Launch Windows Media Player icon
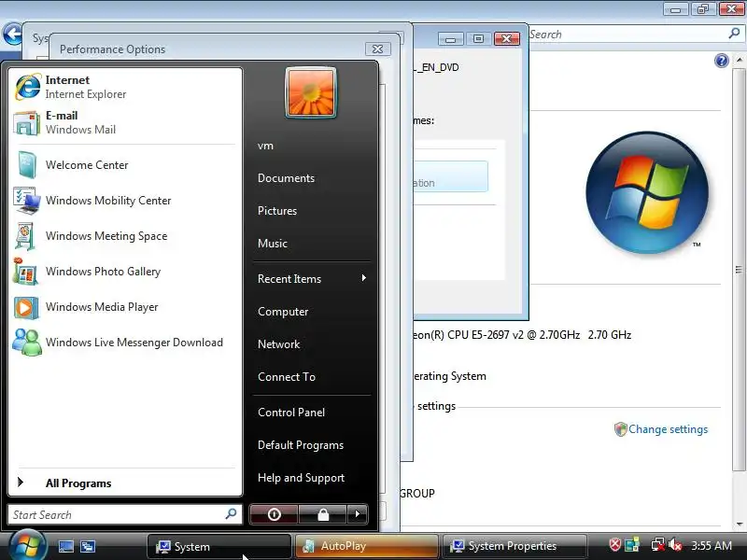 click(26, 307)
